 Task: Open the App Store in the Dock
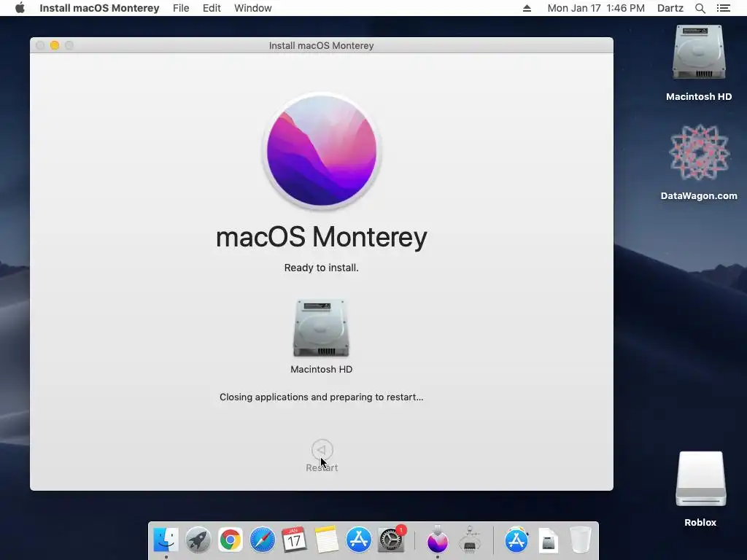tap(358, 540)
